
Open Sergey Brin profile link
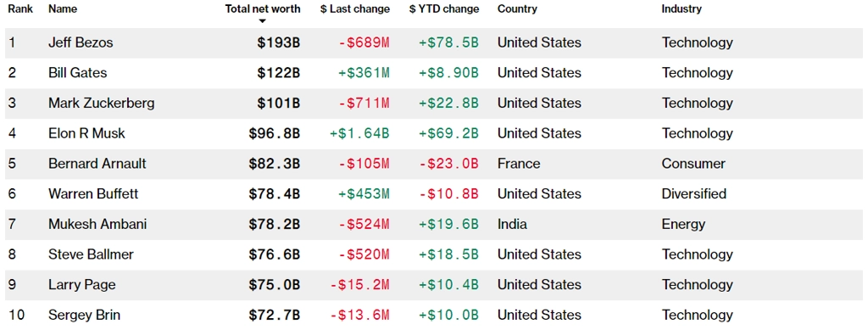(x=84, y=315)
